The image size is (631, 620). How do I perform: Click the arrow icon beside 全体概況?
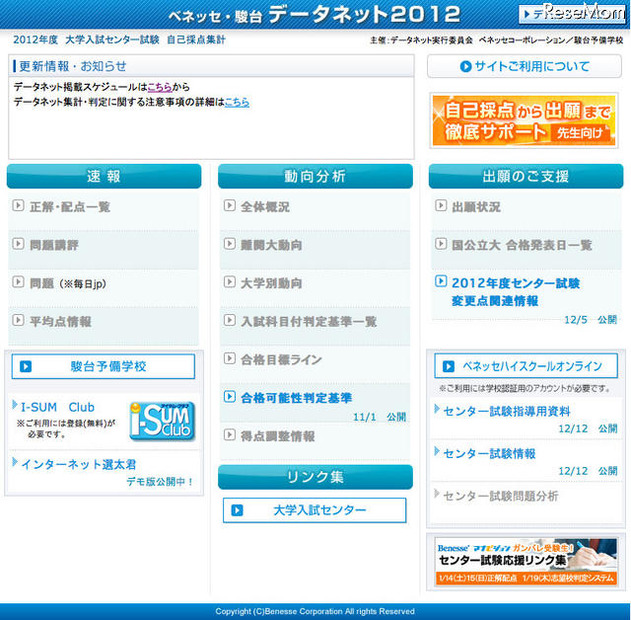[x=229, y=205]
